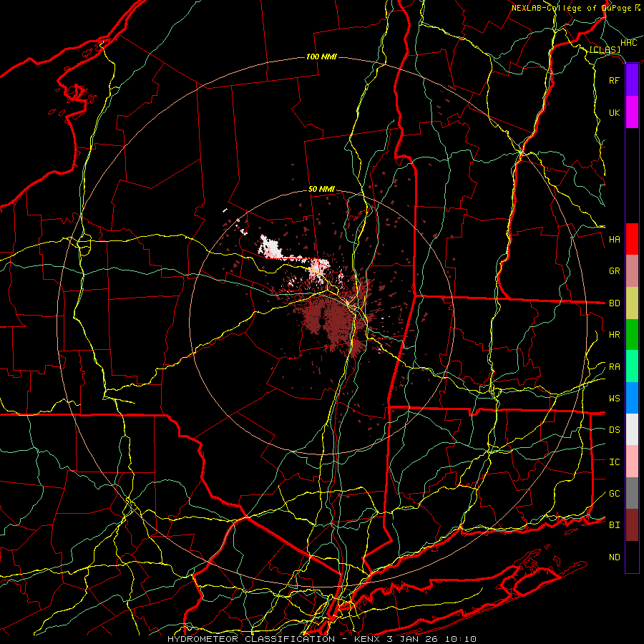
Task: Click the HHC product label
Action: coord(628,43)
